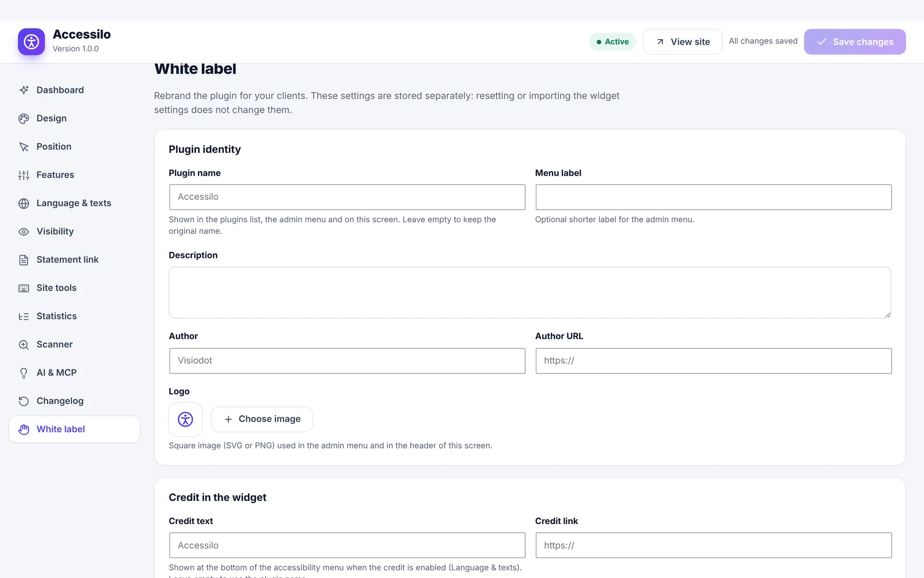Click the Scanner magnifier icon
The height and width of the screenshot is (578, 924).
click(24, 344)
